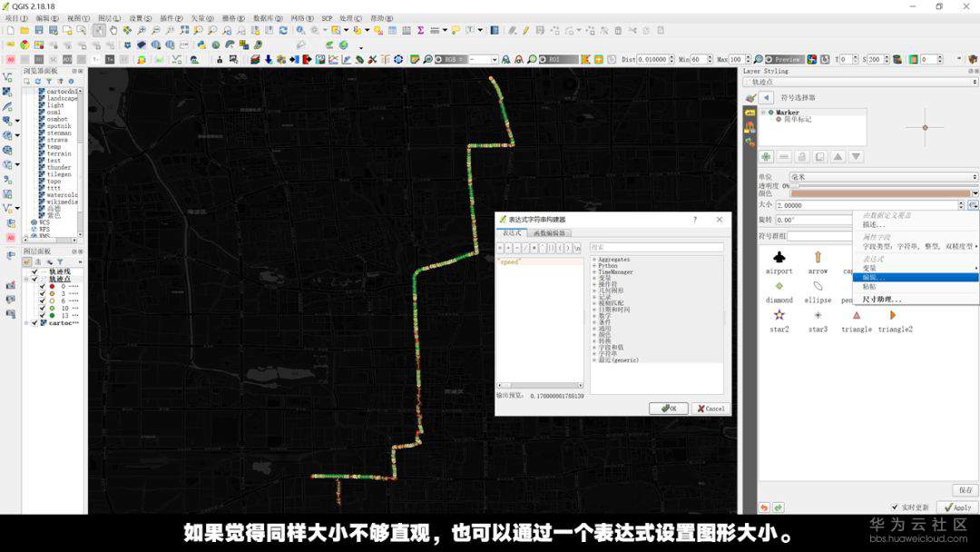Toggle the red 0 class checkbox
The image size is (980, 552).
(x=43, y=286)
